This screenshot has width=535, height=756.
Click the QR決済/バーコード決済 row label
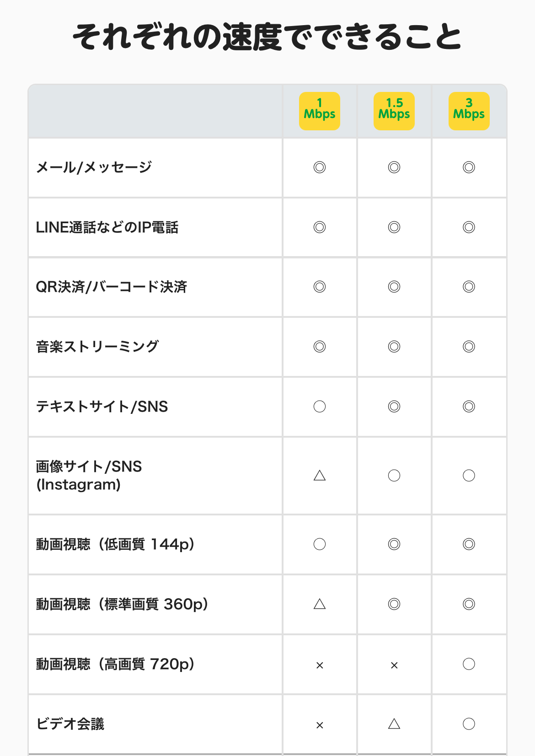(x=112, y=287)
